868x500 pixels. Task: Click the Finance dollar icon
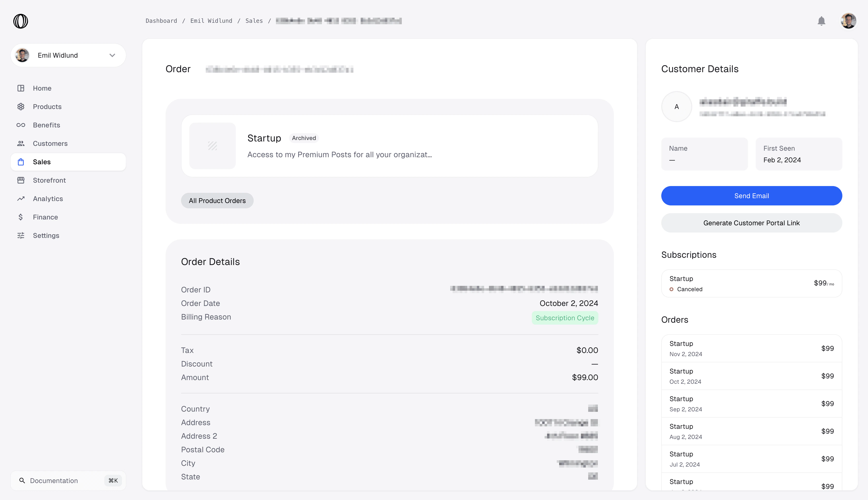pyautogui.click(x=21, y=217)
